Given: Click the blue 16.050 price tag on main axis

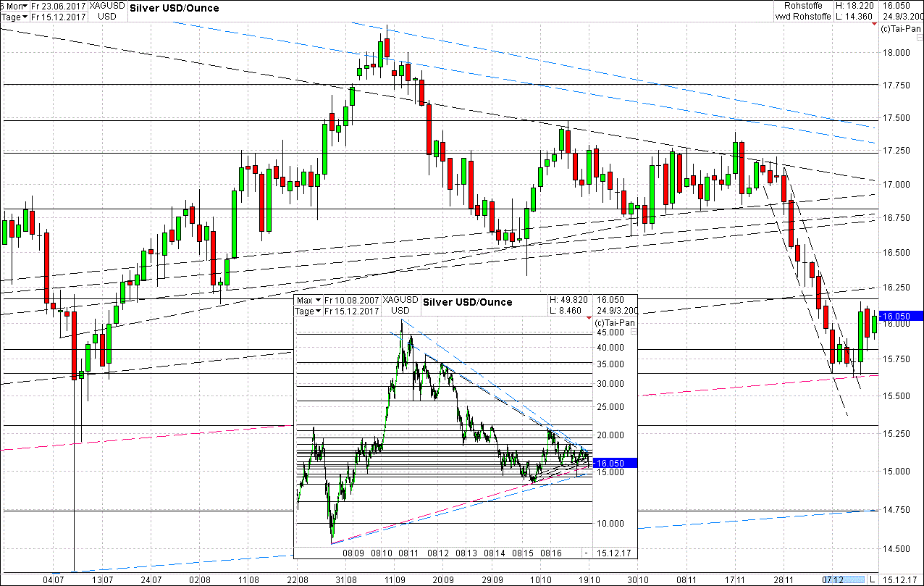Looking at the screenshot, I should pyautogui.click(x=900, y=316).
